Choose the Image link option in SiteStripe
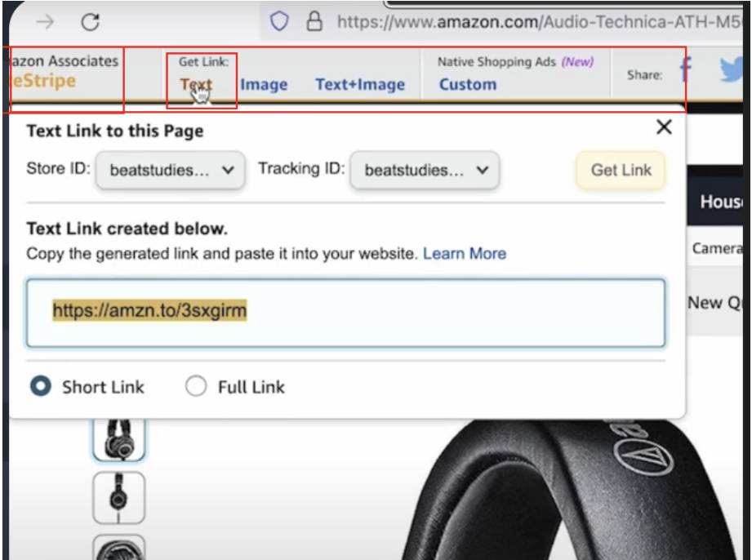This screenshot has width=752, height=560. point(264,84)
